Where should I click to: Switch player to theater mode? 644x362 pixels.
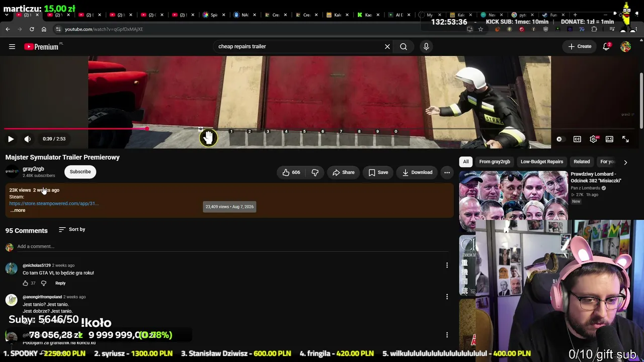coord(609,139)
